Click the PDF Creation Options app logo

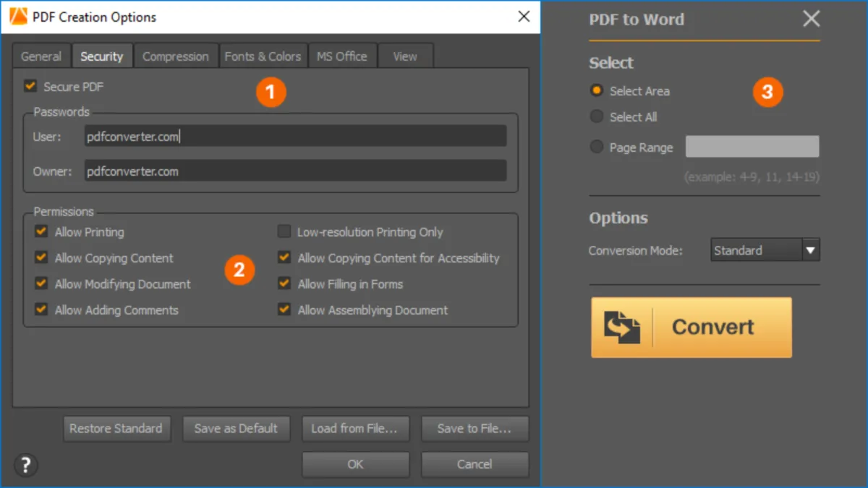click(19, 17)
